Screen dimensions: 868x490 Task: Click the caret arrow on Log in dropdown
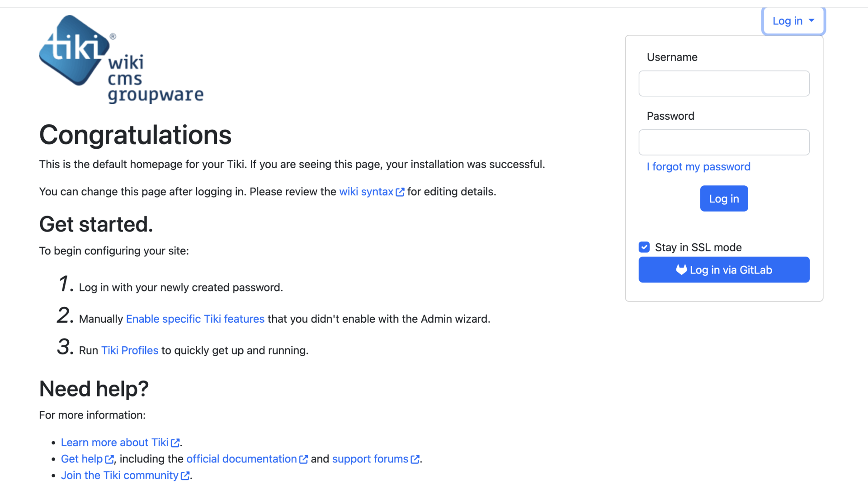(811, 20)
